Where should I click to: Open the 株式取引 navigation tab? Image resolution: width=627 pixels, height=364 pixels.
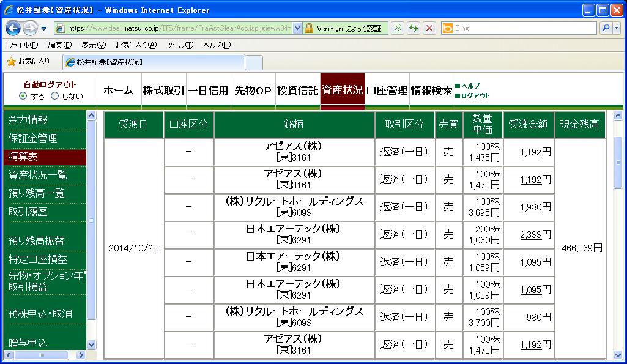[x=163, y=91]
